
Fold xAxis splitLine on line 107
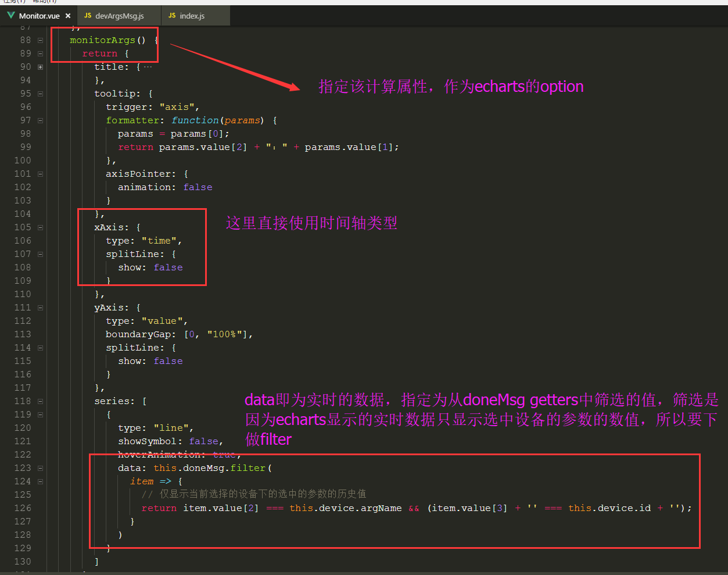(40, 254)
